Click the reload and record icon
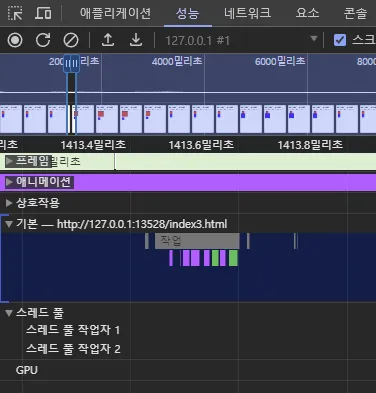The image size is (376, 393). tap(43, 40)
